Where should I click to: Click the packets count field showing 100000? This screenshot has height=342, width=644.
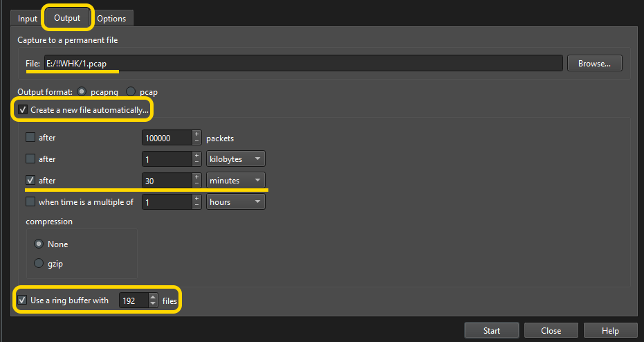click(x=167, y=138)
